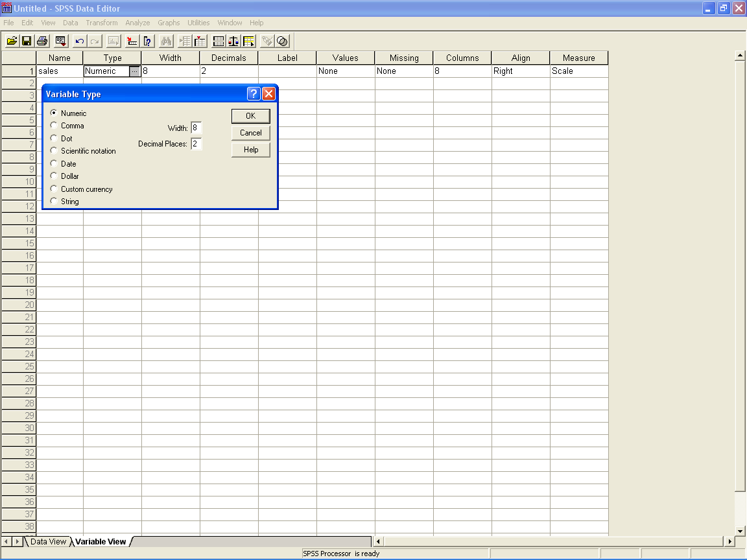Image resolution: width=747 pixels, height=560 pixels.
Task: Switch to the Data View tab
Action: [48, 541]
